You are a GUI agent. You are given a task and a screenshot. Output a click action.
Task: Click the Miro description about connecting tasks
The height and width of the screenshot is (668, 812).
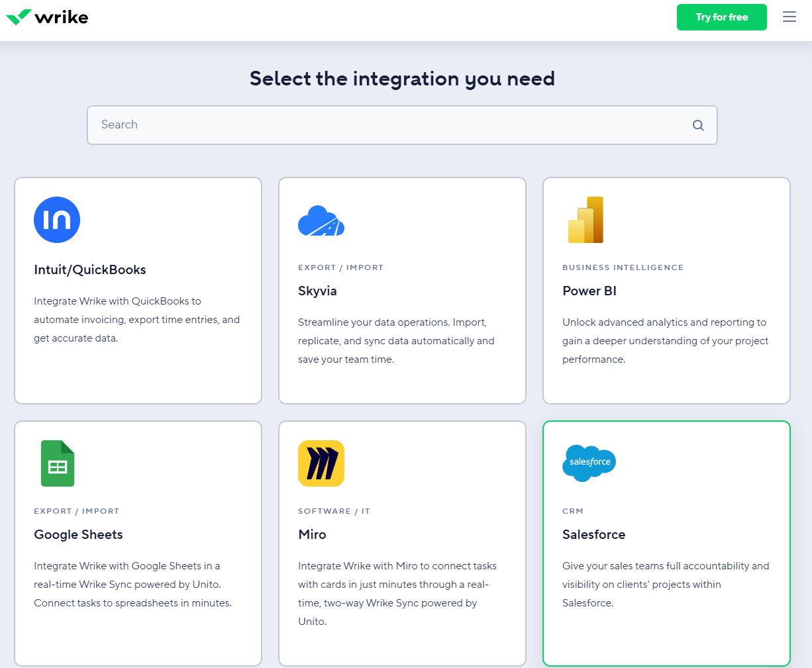point(397,594)
